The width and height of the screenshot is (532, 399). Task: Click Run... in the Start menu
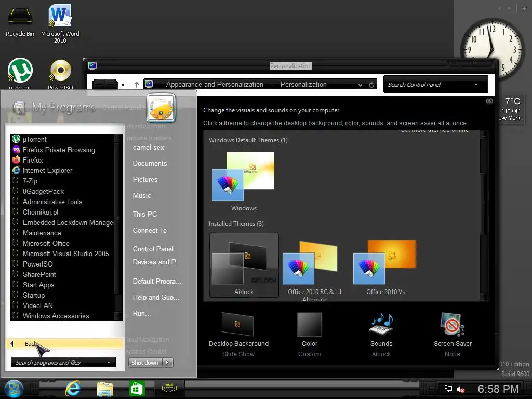point(142,313)
